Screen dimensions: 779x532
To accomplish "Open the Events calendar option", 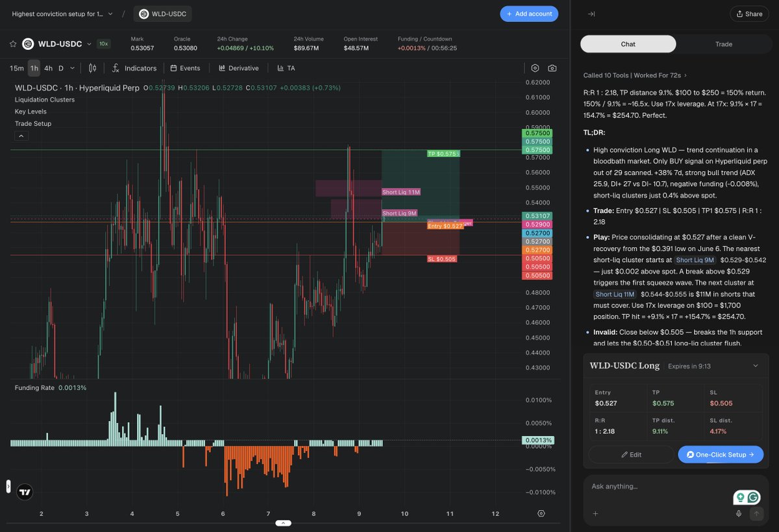I will (185, 68).
